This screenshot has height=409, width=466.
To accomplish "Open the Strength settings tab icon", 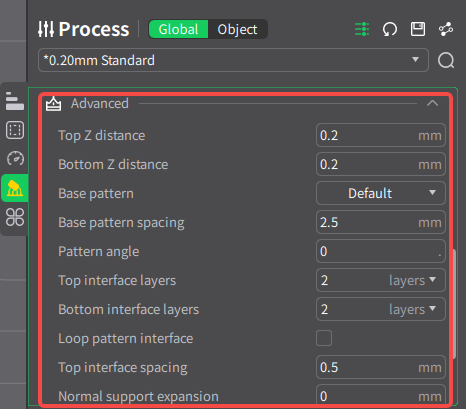I will [15, 130].
